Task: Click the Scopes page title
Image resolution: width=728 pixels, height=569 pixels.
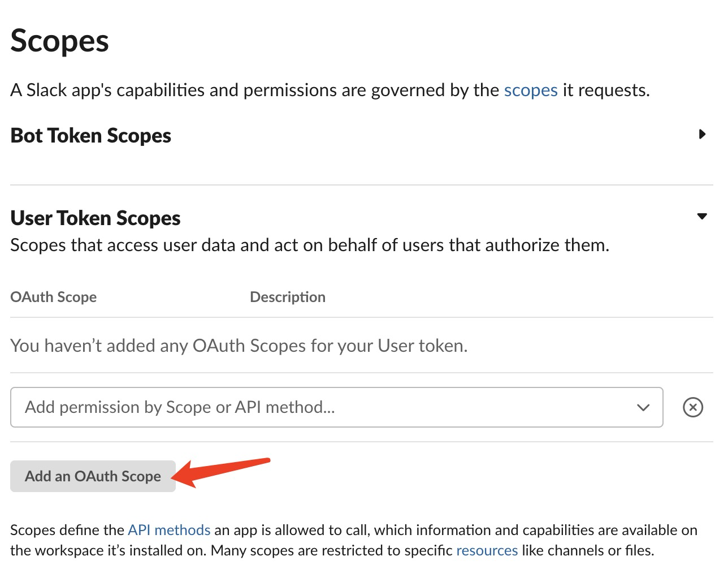Action: point(60,41)
